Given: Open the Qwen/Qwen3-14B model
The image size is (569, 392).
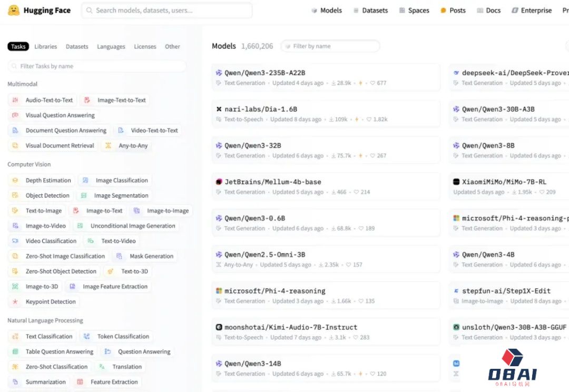Looking at the screenshot, I should (326, 368).
